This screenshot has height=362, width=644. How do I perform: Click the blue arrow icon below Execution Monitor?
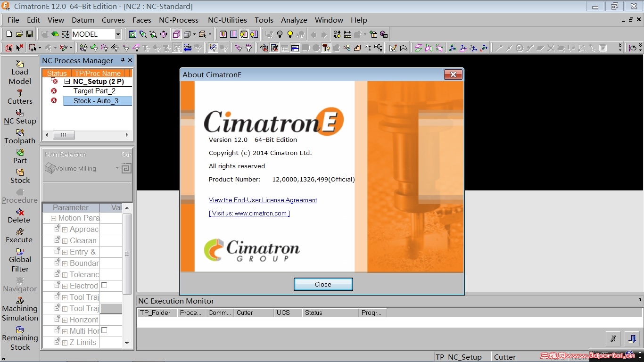(632, 338)
